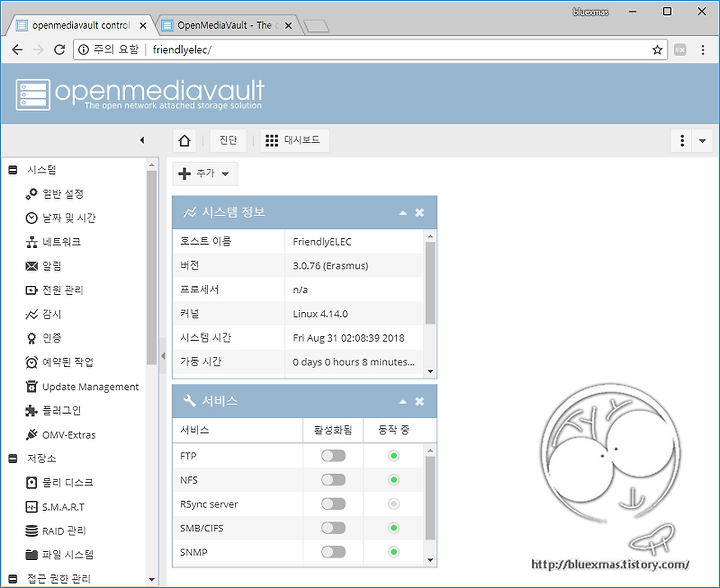
Task: Open the 추가 dropdown button
Action: (x=205, y=174)
